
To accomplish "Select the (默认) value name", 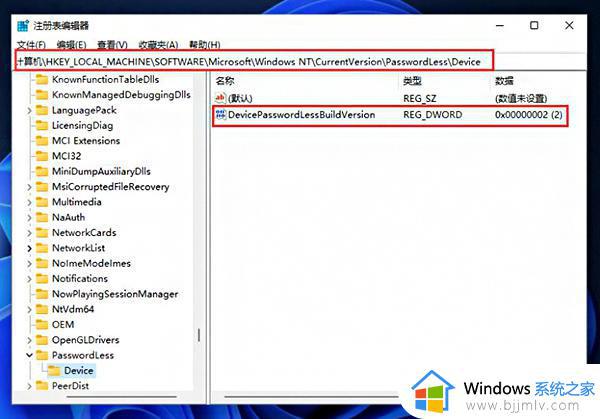I will [x=240, y=98].
